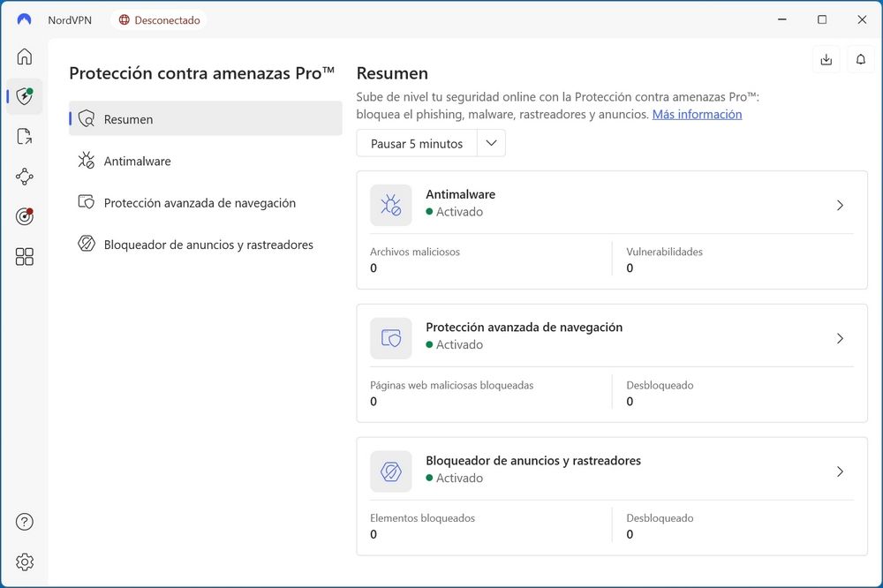
Task: Open the NordVPN Home panel
Action: pos(24,56)
